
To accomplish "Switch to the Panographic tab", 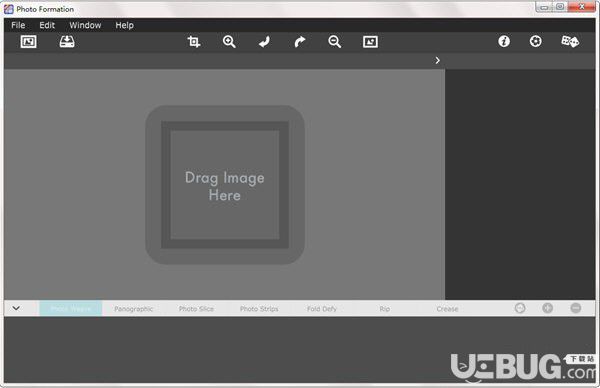I will 134,308.
